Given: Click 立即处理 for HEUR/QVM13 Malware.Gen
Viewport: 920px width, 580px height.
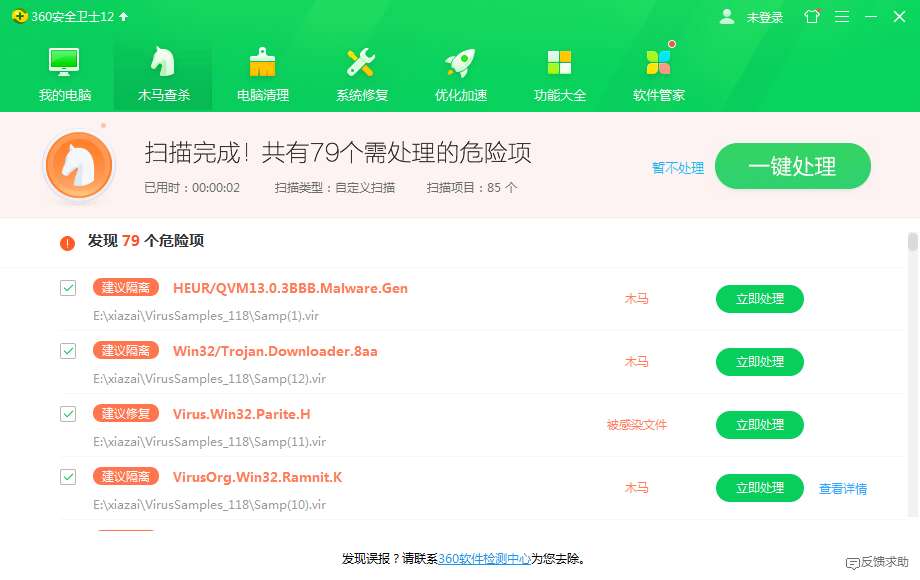Looking at the screenshot, I should pos(760,299).
